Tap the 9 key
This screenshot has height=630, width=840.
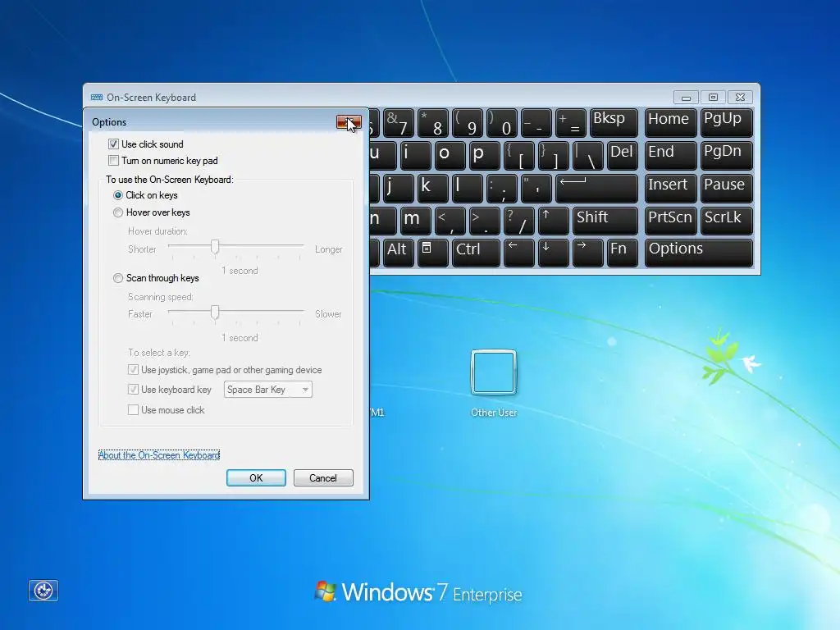coord(467,122)
